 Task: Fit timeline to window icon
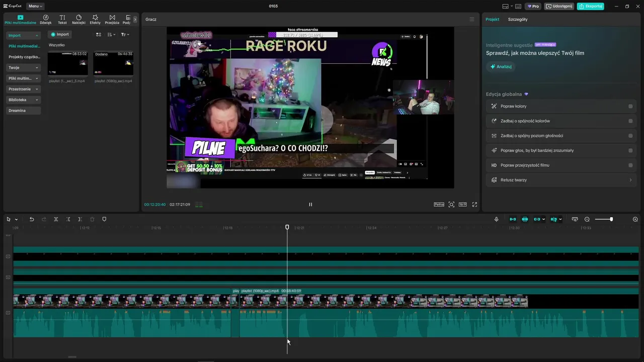[x=575, y=219]
